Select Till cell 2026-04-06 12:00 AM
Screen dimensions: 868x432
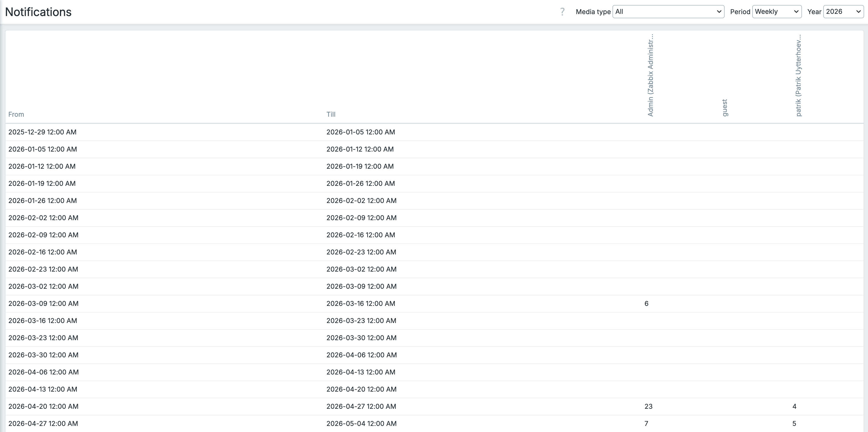point(362,355)
